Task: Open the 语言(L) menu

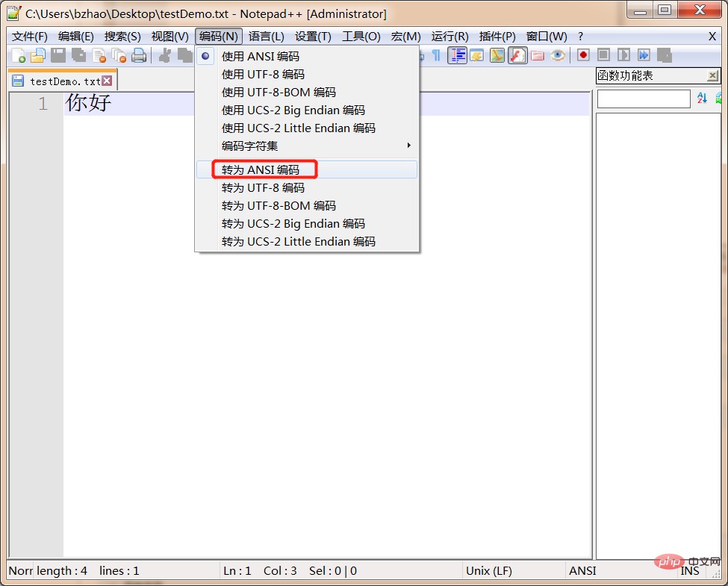Action: (266, 37)
